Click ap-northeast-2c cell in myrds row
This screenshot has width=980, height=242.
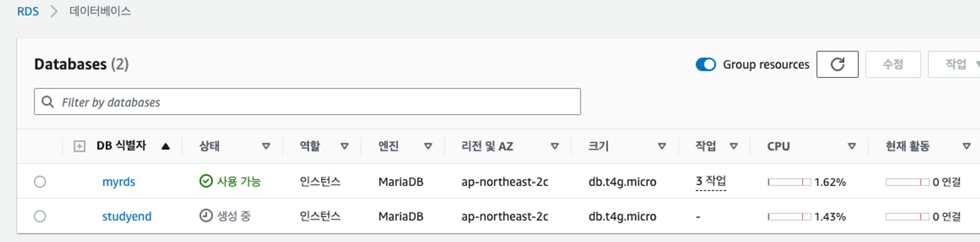click(505, 182)
